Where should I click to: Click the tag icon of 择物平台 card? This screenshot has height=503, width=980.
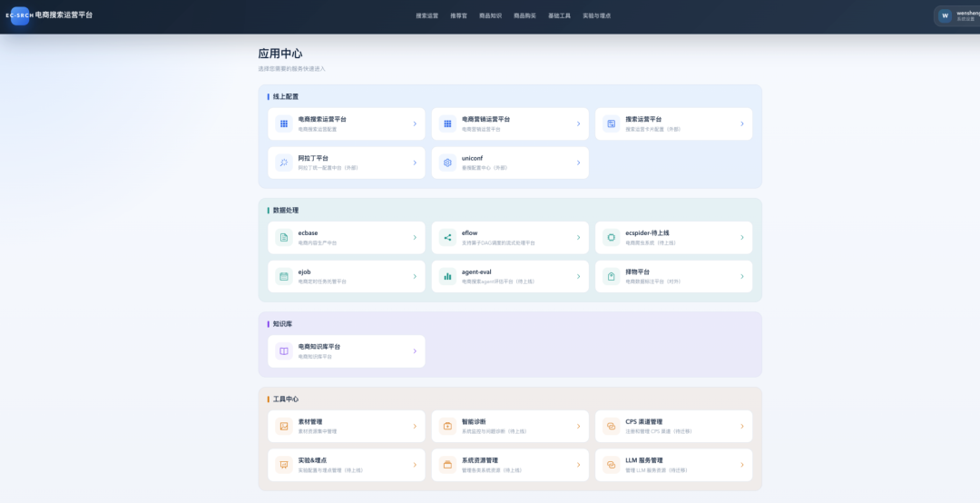612,277
